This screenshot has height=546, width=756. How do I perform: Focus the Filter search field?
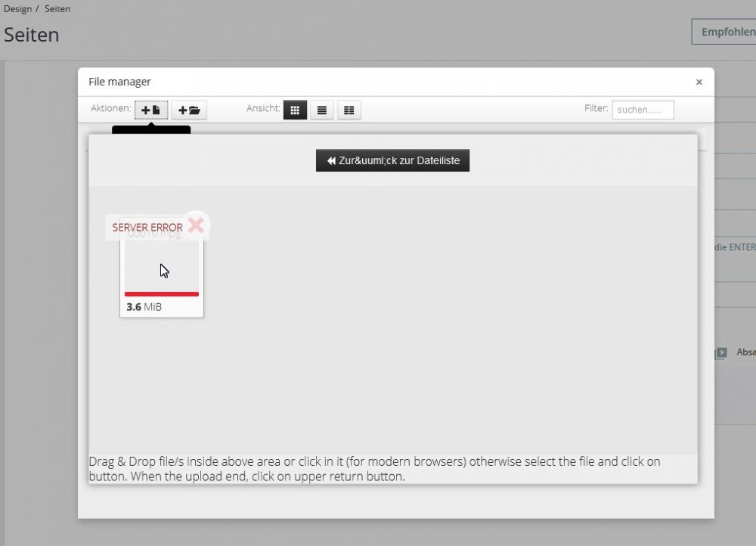coord(643,110)
